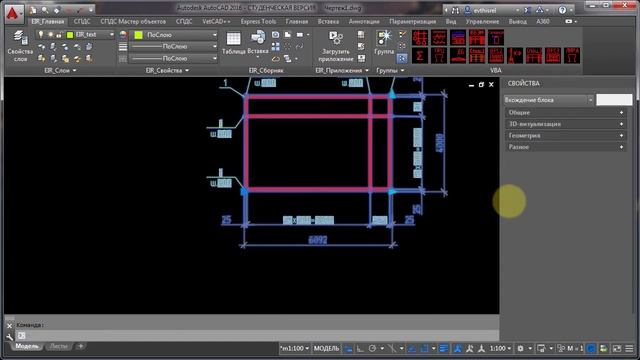Image resolution: width=640 pixels, height=360 pixels.
Task: Add a new layout with plus tab
Action: (80, 347)
